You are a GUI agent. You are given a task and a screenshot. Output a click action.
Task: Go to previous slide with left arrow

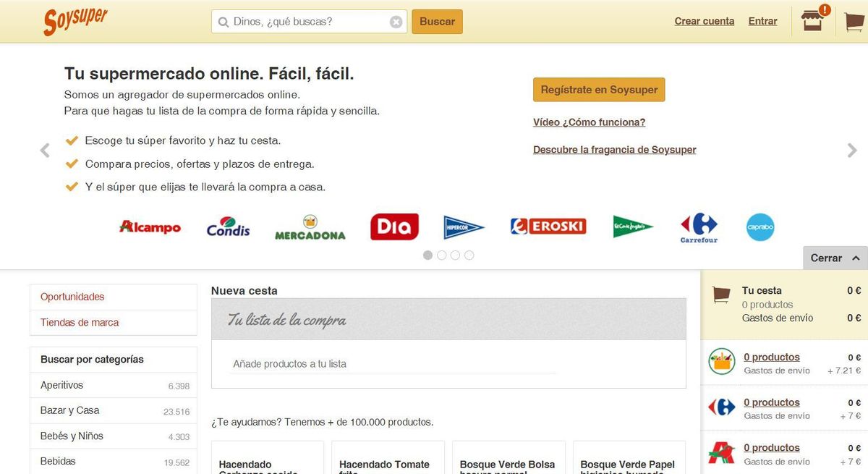[45, 151]
